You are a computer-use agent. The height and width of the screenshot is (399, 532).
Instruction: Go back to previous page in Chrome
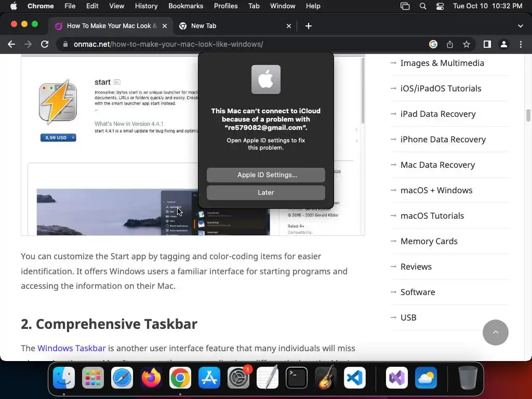tap(11, 44)
